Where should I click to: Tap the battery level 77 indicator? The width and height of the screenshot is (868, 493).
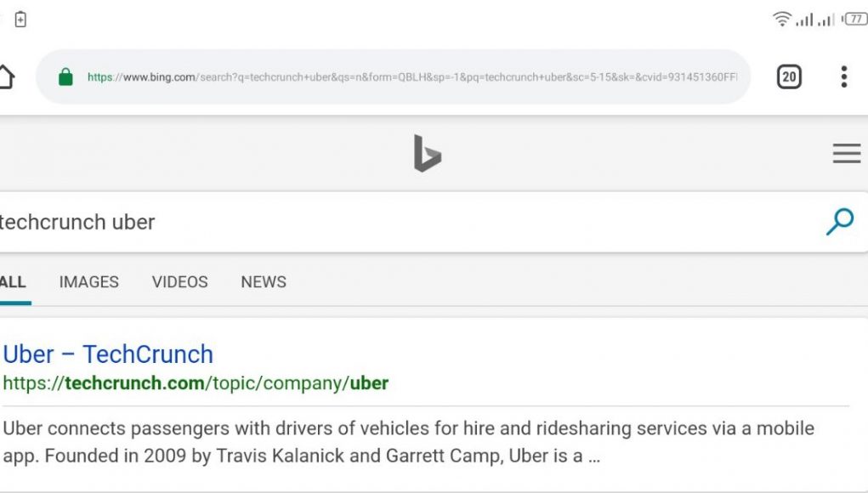[x=854, y=20]
